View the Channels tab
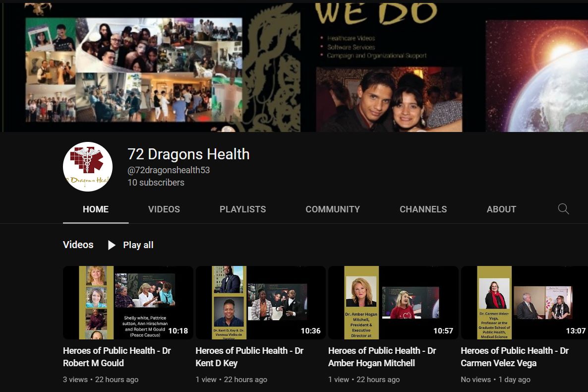The width and height of the screenshot is (588, 392). pos(423,209)
